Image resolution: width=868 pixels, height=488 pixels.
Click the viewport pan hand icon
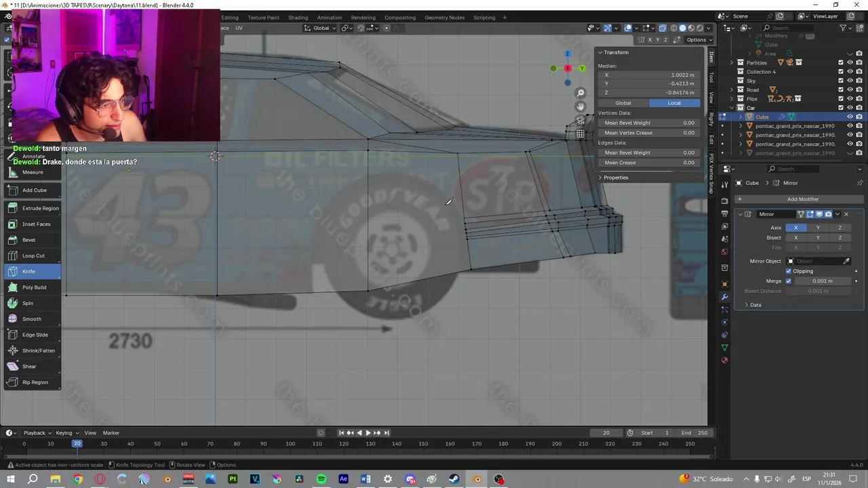[x=580, y=106]
